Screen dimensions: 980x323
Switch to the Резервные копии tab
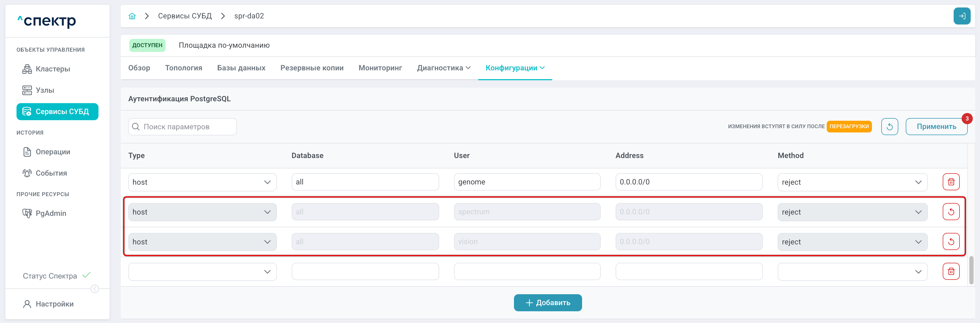tap(312, 68)
